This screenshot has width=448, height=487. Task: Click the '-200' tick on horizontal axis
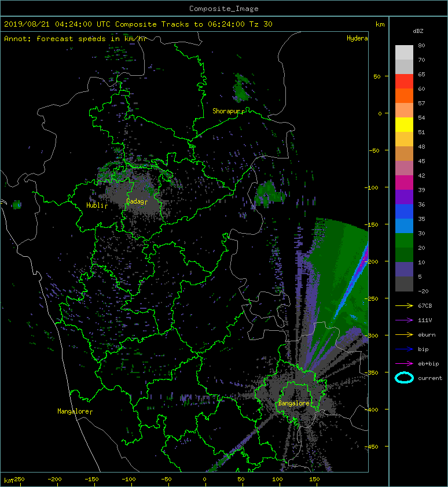point(55,479)
